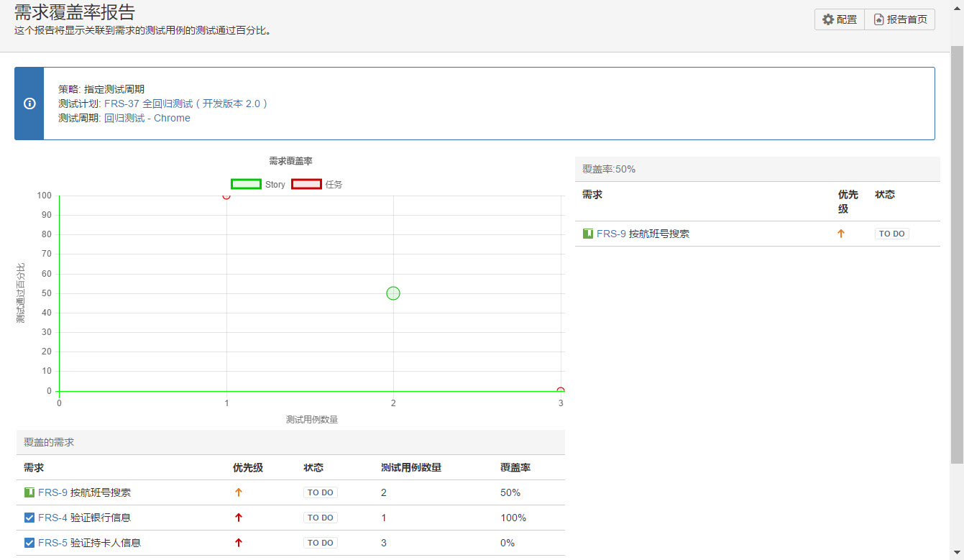Click 测试用例数量 table column header

(411, 467)
